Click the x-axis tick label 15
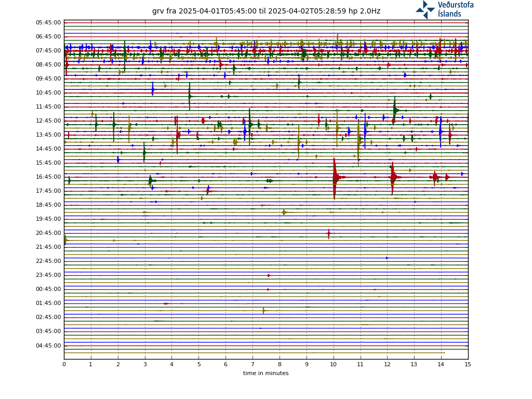 pos(468,364)
